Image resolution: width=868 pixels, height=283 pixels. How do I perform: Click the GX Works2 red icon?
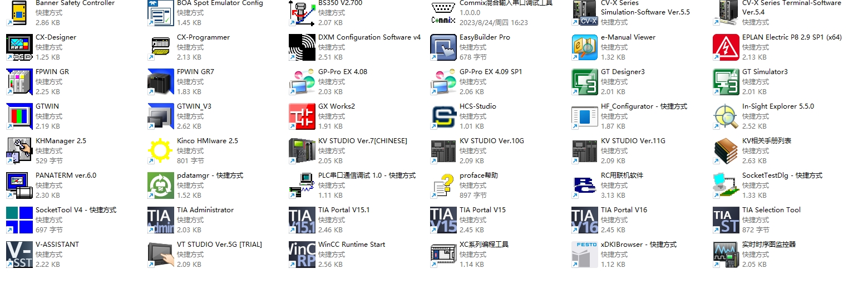302,116
